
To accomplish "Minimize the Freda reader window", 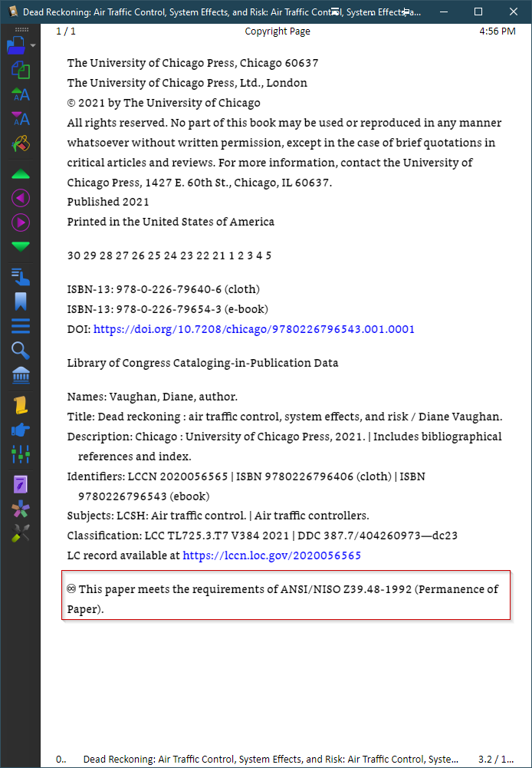I will pyautogui.click(x=444, y=12).
